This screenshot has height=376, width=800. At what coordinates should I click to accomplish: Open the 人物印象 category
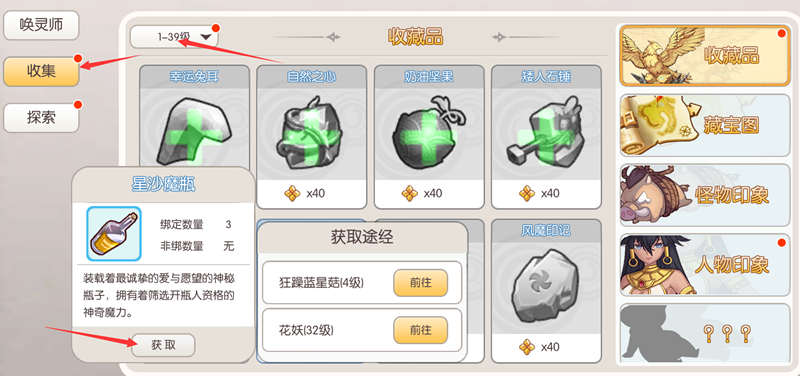tap(705, 265)
